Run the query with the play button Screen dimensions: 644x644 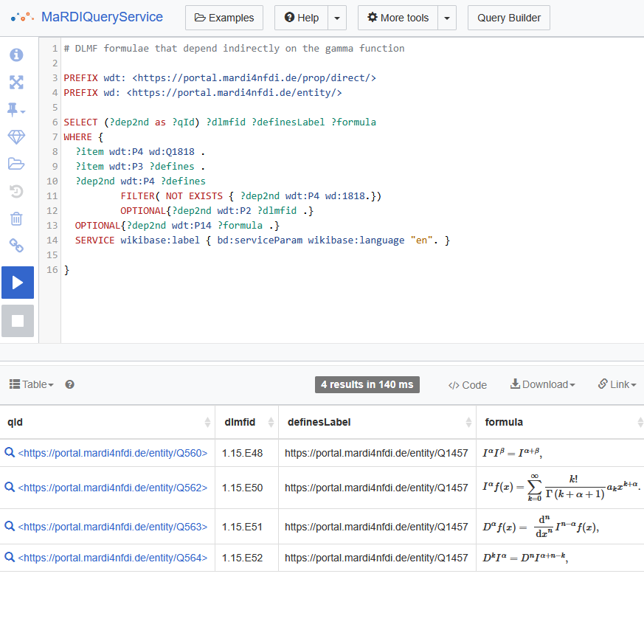18,283
